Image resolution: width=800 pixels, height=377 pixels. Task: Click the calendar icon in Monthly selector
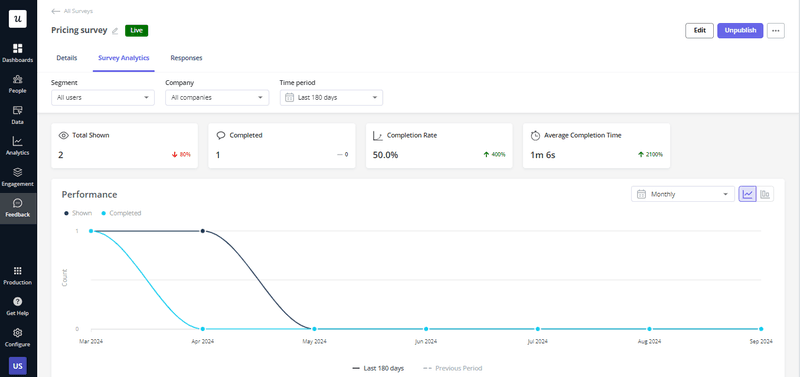coord(641,194)
